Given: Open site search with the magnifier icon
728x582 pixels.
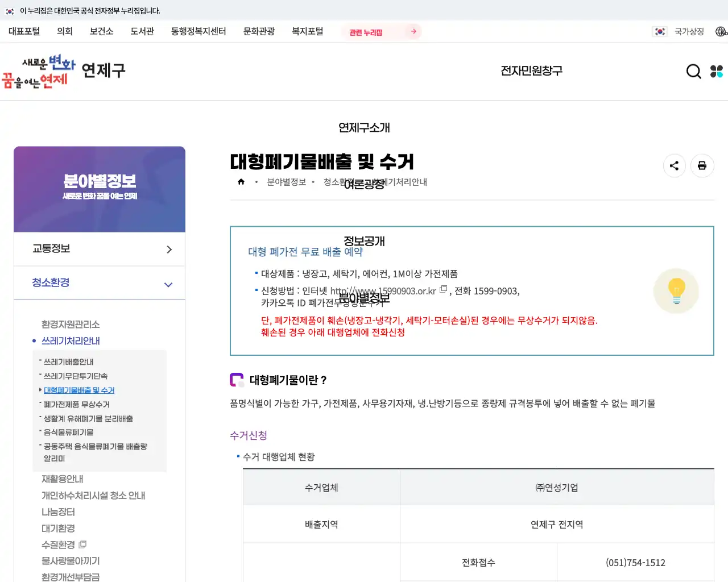Looking at the screenshot, I should [693, 71].
